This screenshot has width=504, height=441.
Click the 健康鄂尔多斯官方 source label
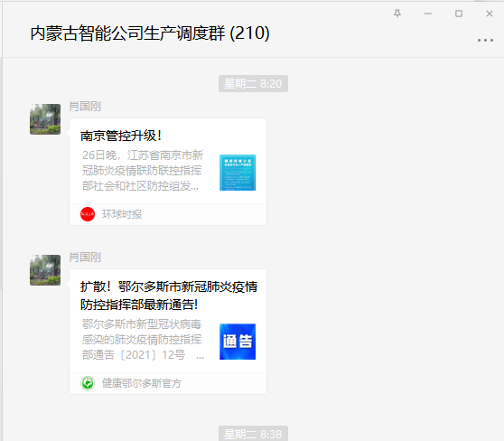[142, 383]
